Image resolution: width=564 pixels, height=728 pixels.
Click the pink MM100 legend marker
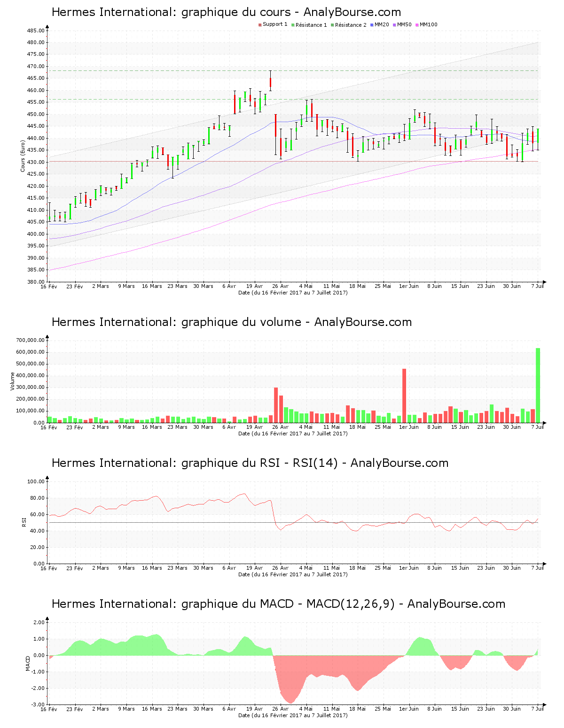417,25
